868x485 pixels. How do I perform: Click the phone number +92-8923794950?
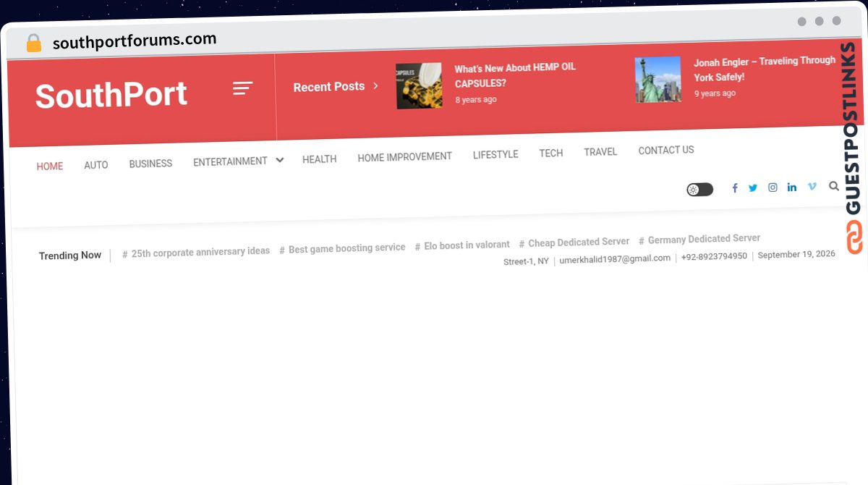tap(714, 256)
